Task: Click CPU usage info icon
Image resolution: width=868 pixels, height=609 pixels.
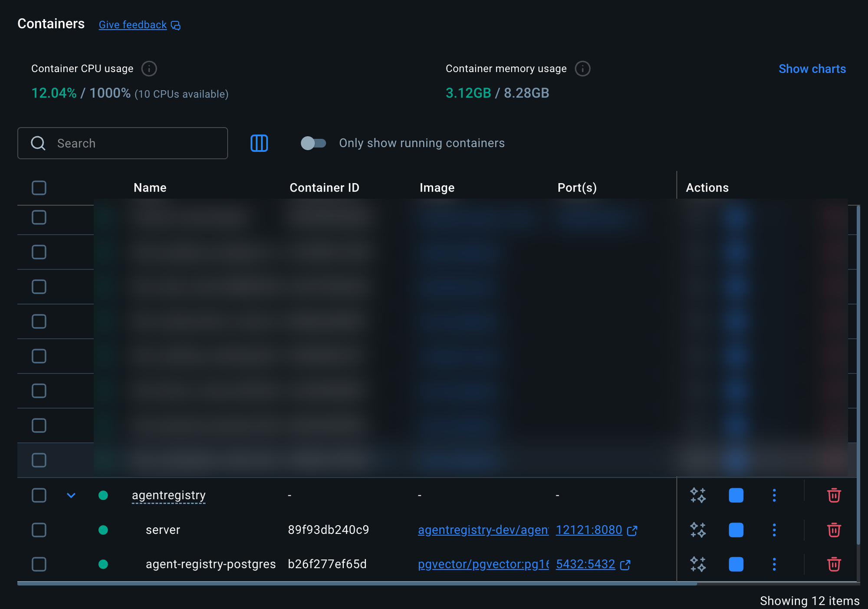Action: point(149,69)
